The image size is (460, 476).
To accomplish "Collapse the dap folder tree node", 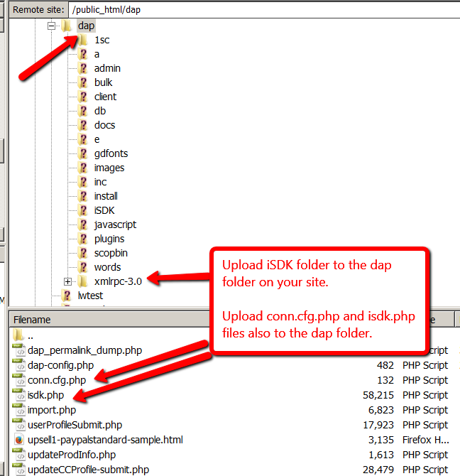I will [51, 26].
